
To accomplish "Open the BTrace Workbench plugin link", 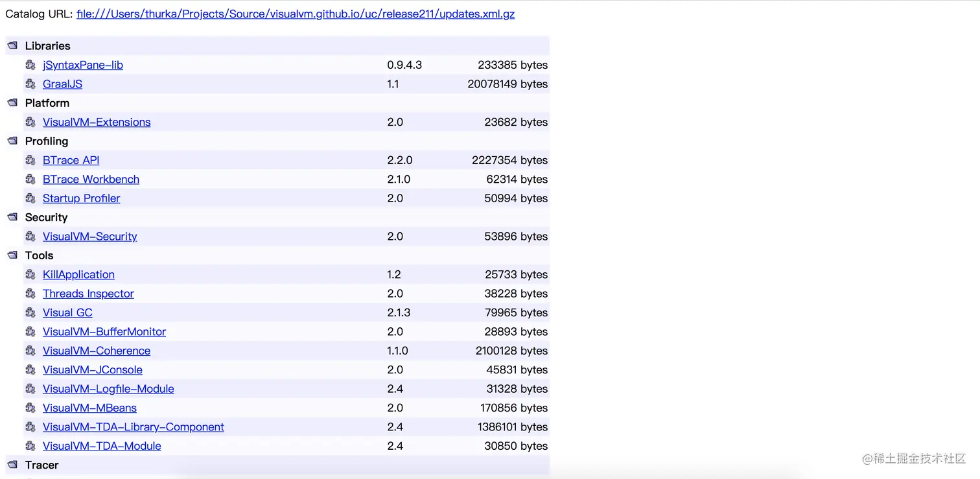I will point(91,179).
